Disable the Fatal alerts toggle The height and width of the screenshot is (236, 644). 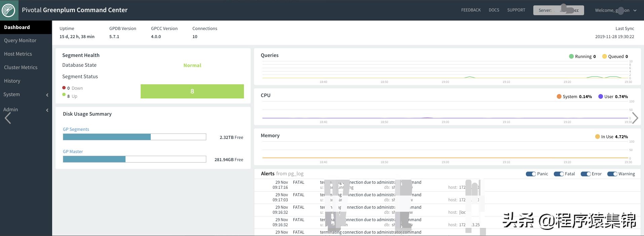pyautogui.click(x=559, y=174)
